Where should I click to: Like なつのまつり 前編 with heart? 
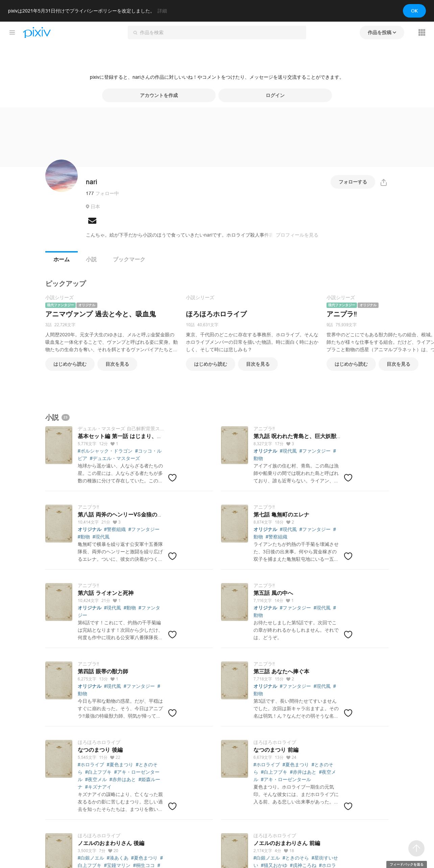pyautogui.click(x=348, y=806)
